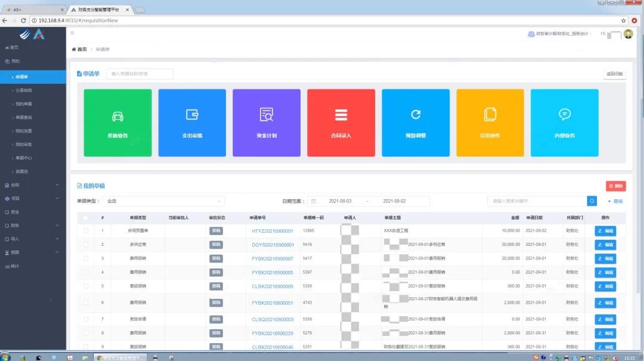Expand the 财务 sidebar menu
The image size is (644, 361).
pos(33,226)
